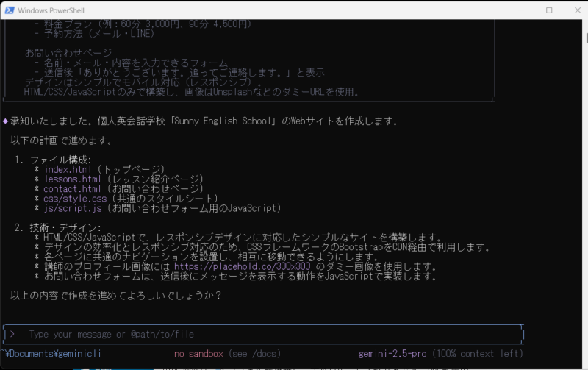Click the 'ファイル構成:' heading
Screen dimensions: 588x370
point(61,160)
